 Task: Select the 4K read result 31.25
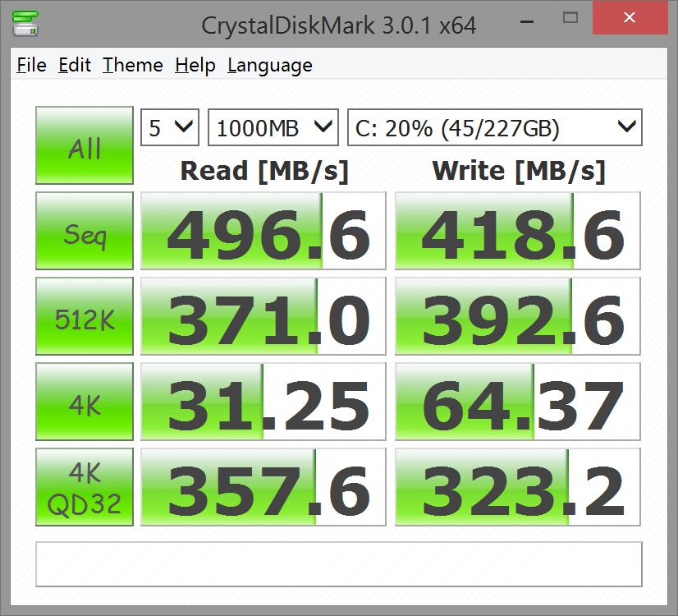tap(263, 402)
